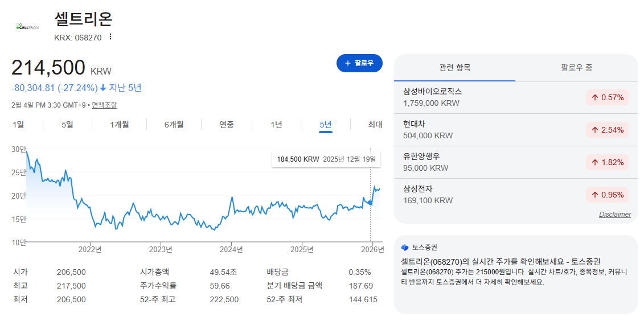The width and height of the screenshot is (644, 321).
Task: Click the 셀트리온 page title
Action: [x=83, y=18]
